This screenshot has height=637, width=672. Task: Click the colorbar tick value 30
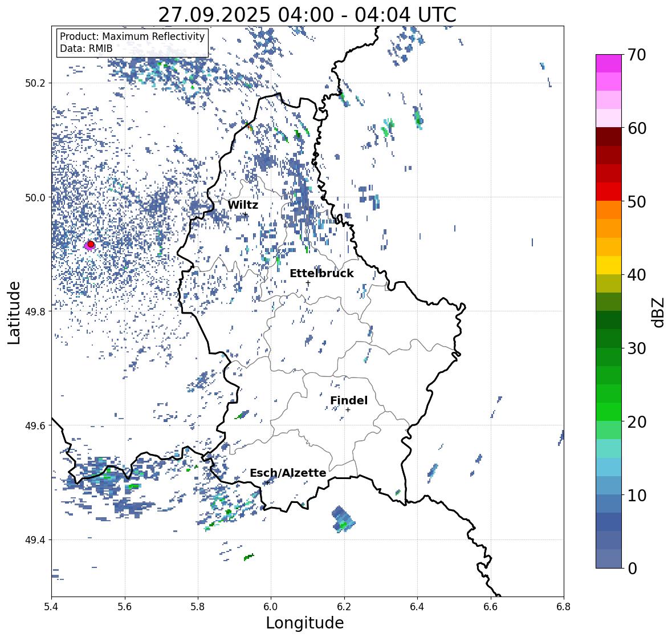[x=637, y=348]
